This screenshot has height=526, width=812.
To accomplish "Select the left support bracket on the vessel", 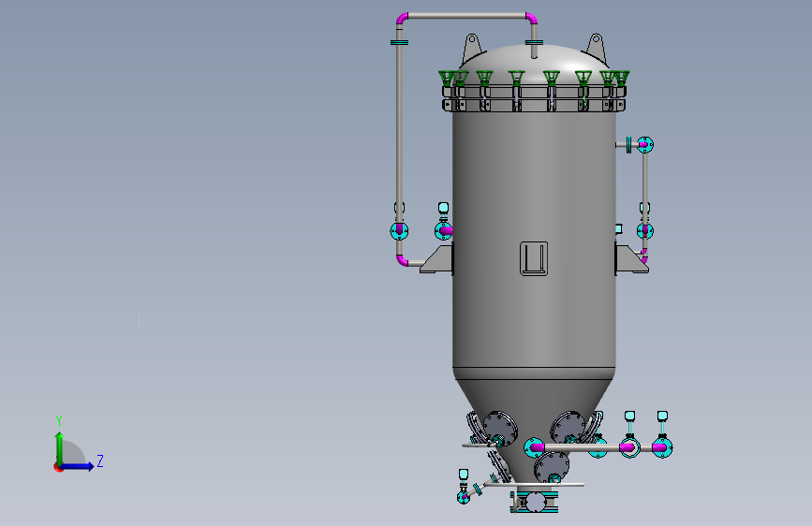I will pyautogui.click(x=437, y=260).
